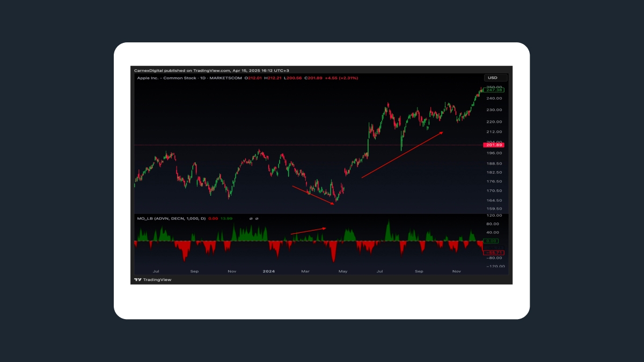Click the 212.00 price axis label
Screen dimensions: 644x362
pyautogui.click(x=494, y=131)
